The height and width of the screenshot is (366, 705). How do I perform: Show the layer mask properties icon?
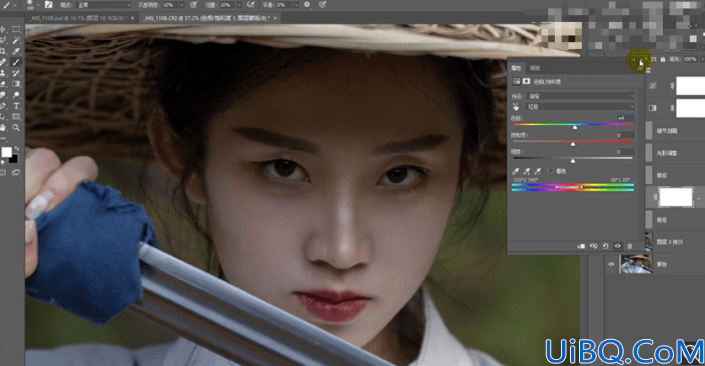coord(526,81)
